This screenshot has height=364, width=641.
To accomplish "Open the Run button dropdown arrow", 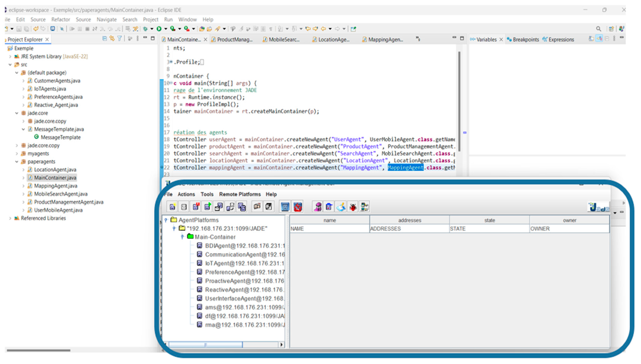I will coord(166,29).
